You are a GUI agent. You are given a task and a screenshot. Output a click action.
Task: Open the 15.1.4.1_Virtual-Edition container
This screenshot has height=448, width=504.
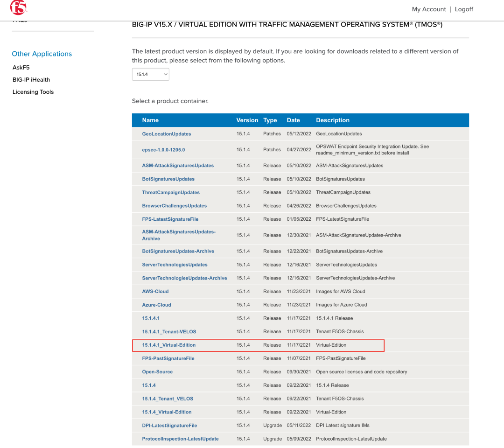[169, 345]
